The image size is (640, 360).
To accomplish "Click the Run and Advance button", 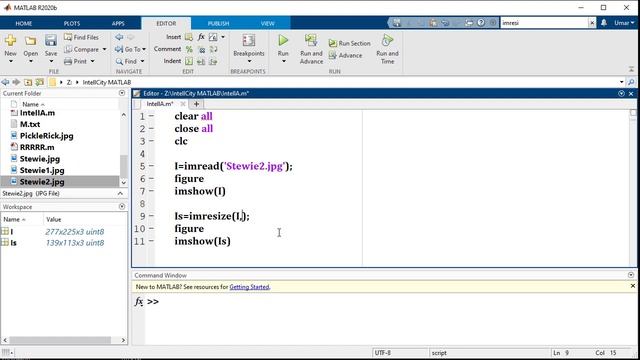I will 311,49.
